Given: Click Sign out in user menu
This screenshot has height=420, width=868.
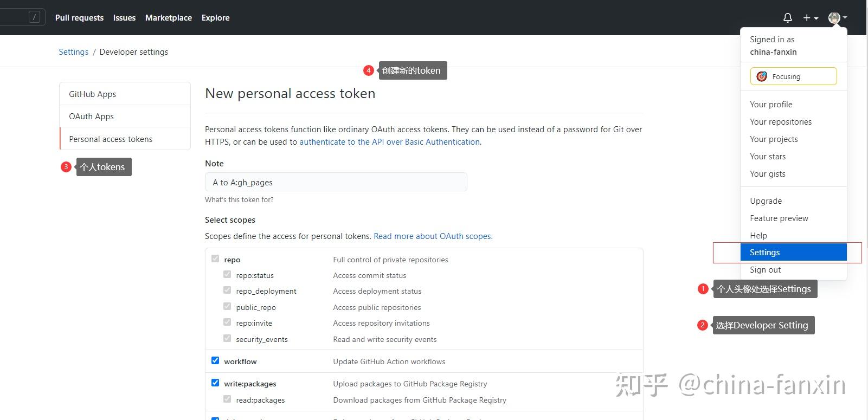Looking at the screenshot, I should coord(794,270).
